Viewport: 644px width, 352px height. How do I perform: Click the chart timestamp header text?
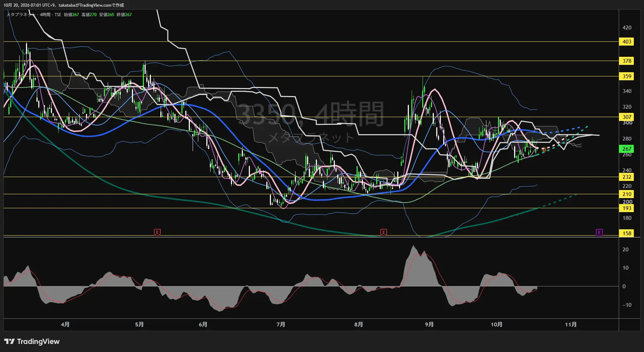coord(64,5)
